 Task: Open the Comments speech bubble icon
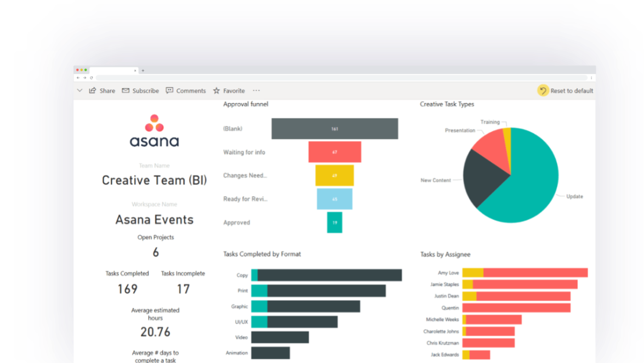[x=169, y=90]
